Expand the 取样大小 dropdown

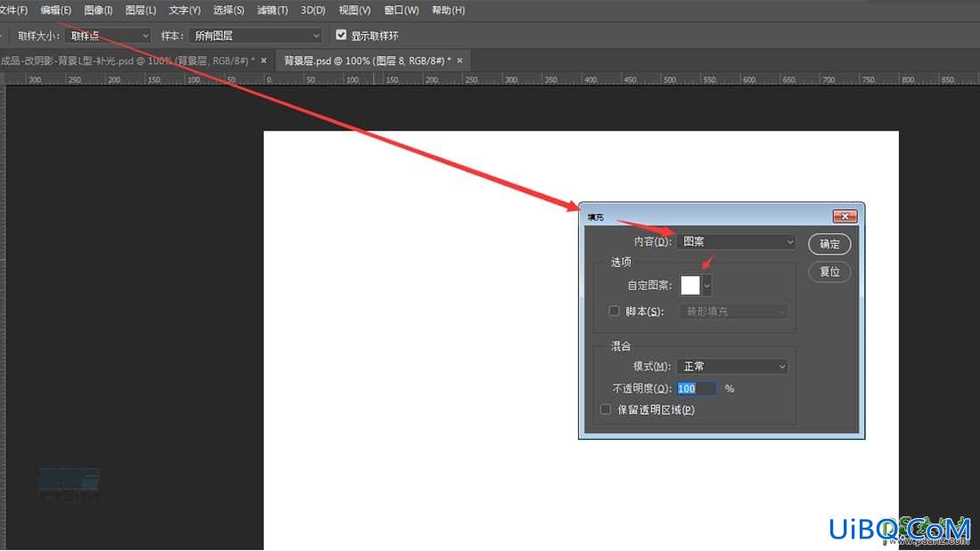(108, 36)
